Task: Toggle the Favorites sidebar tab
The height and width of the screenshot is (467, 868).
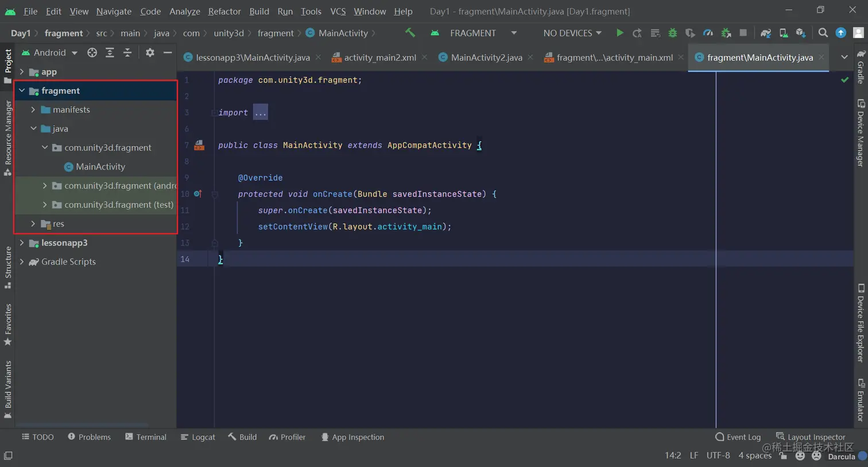Action: coord(7,325)
